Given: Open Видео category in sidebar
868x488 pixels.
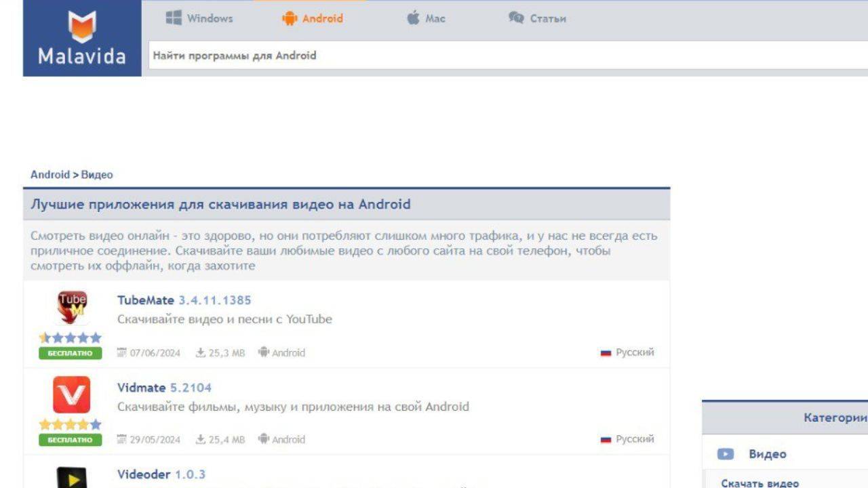Looking at the screenshot, I should (768, 454).
